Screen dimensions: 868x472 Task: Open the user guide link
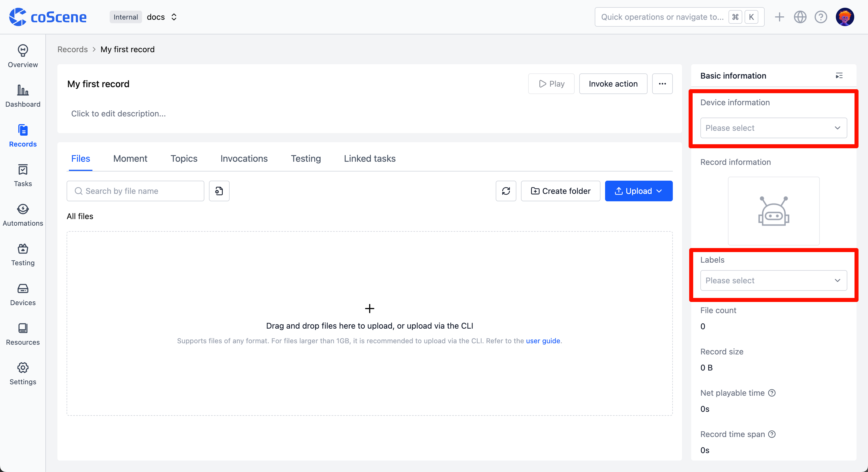[543, 341]
